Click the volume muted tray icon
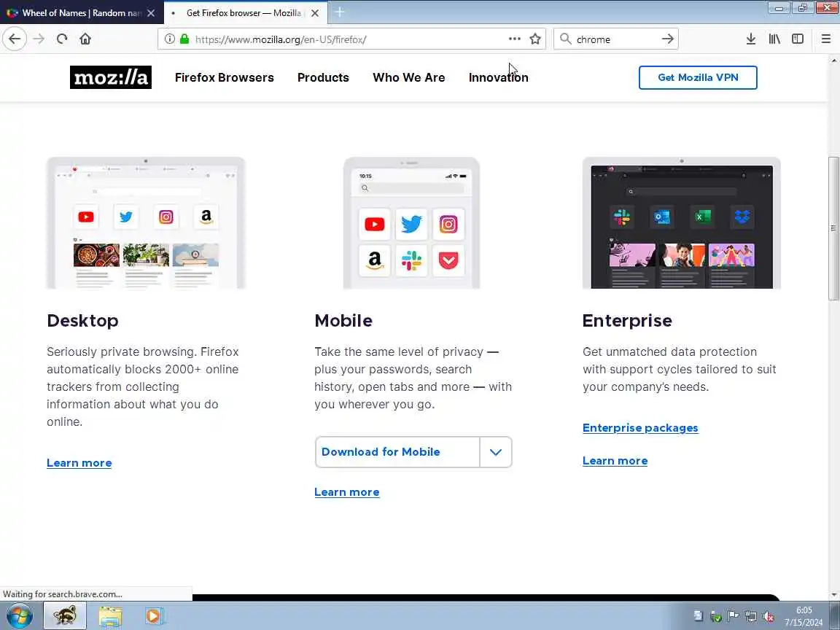Image resolution: width=840 pixels, height=630 pixels. tap(769, 617)
